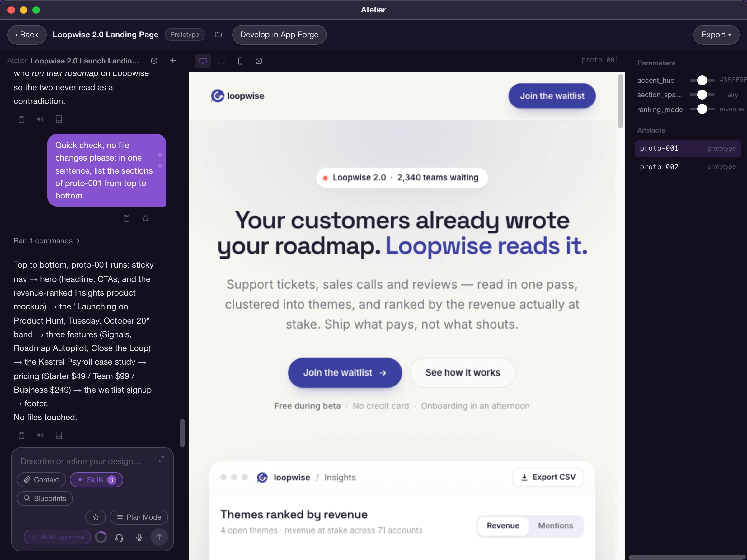Click the 'Loopwise 2.0 · 2,340 teams waiting' pill
747x560 pixels.
click(402, 178)
